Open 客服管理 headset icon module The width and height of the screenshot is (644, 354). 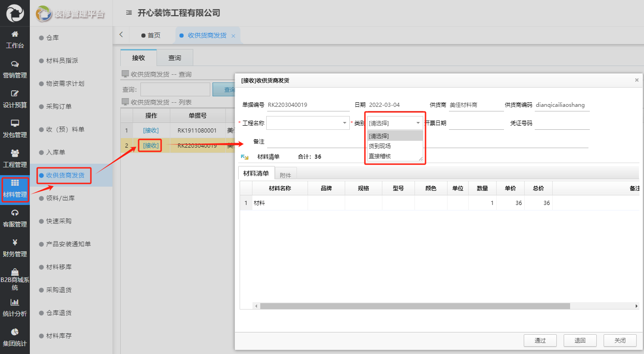pos(15,213)
